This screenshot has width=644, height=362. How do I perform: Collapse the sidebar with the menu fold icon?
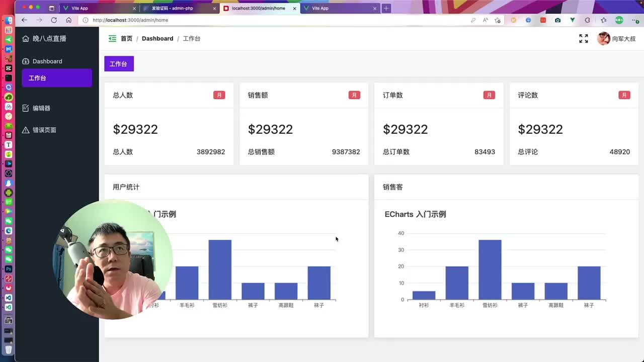tap(112, 39)
